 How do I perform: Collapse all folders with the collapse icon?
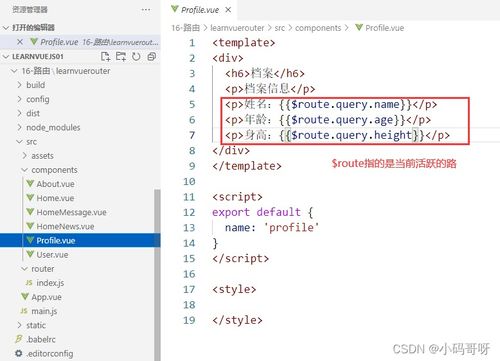152,57
